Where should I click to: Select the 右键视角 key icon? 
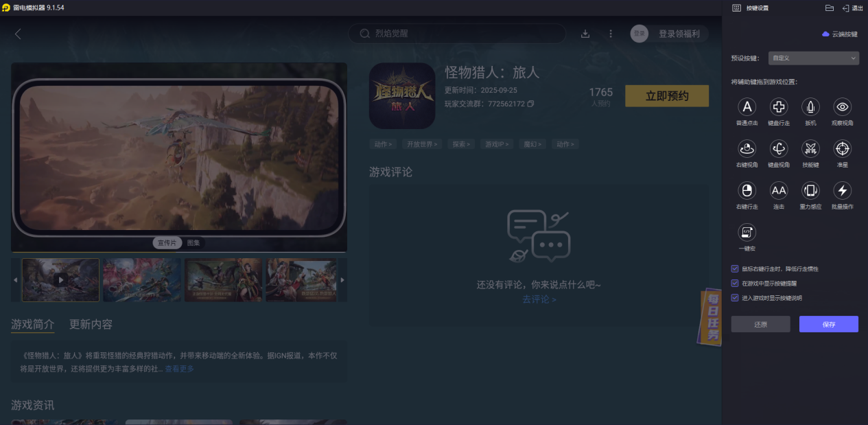click(747, 148)
